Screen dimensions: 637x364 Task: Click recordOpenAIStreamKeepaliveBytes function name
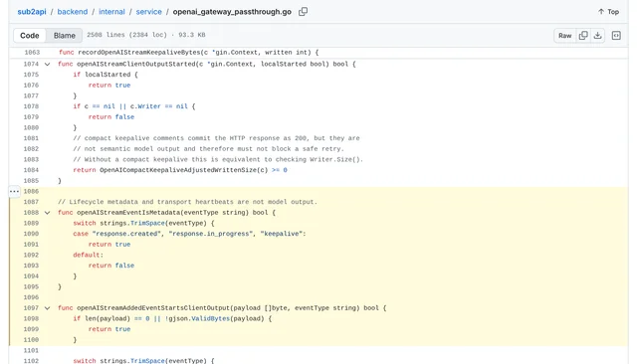coord(139,53)
